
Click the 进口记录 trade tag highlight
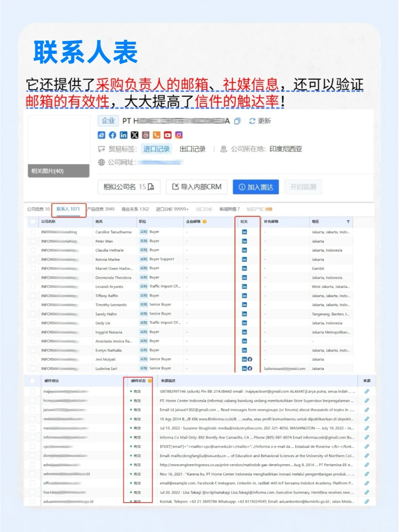click(x=157, y=149)
